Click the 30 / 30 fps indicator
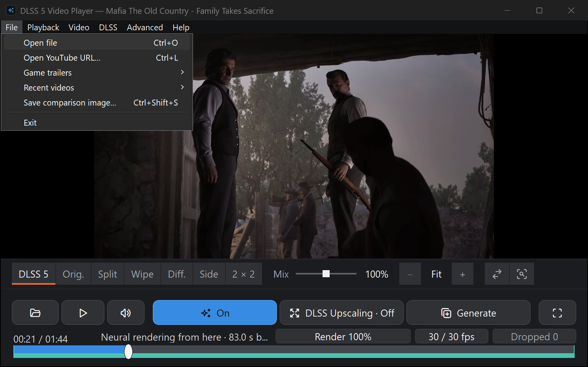588x367 pixels. [x=451, y=337]
